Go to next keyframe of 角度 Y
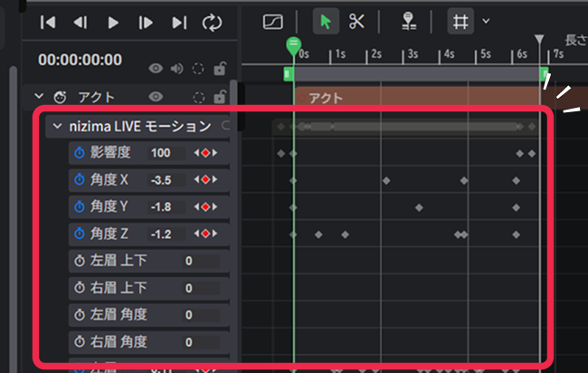The width and height of the screenshot is (588, 373). tap(214, 207)
